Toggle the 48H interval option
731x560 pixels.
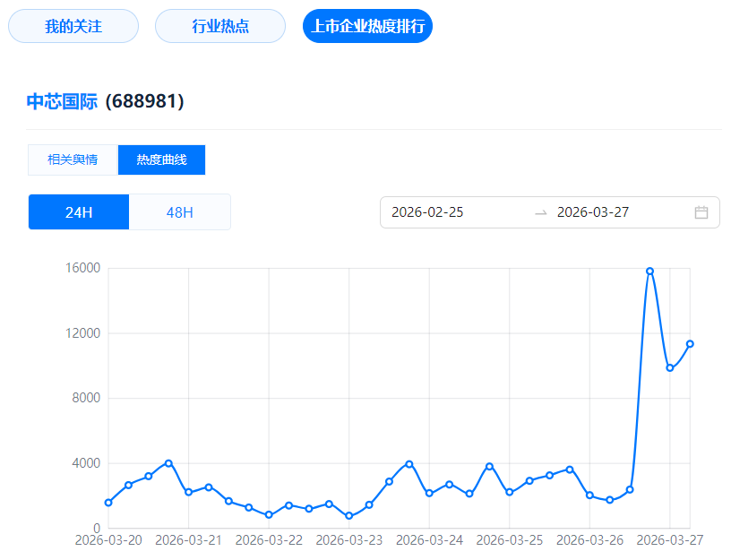coord(180,212)
